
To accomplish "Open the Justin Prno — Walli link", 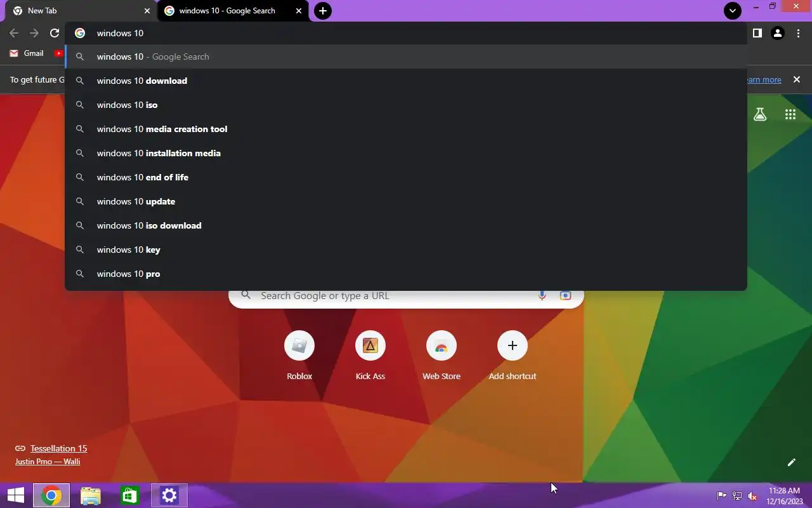I will 48,462.
